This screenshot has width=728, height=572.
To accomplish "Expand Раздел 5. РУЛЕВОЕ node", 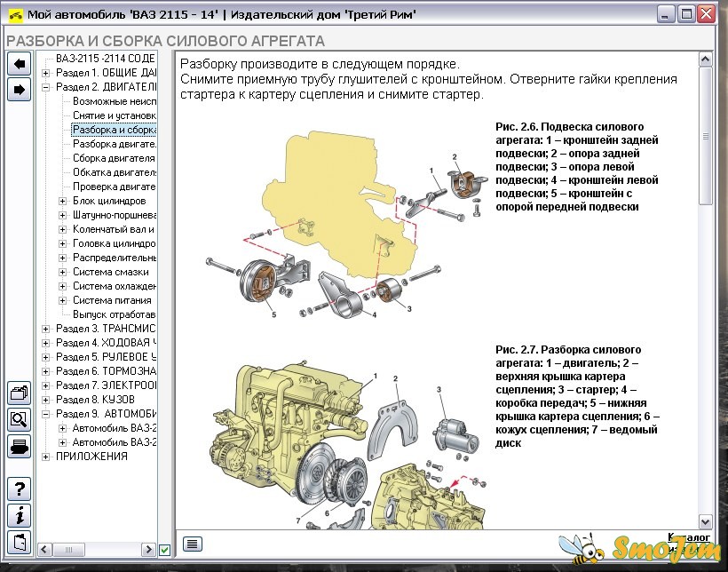I will (x=45, y=357).
